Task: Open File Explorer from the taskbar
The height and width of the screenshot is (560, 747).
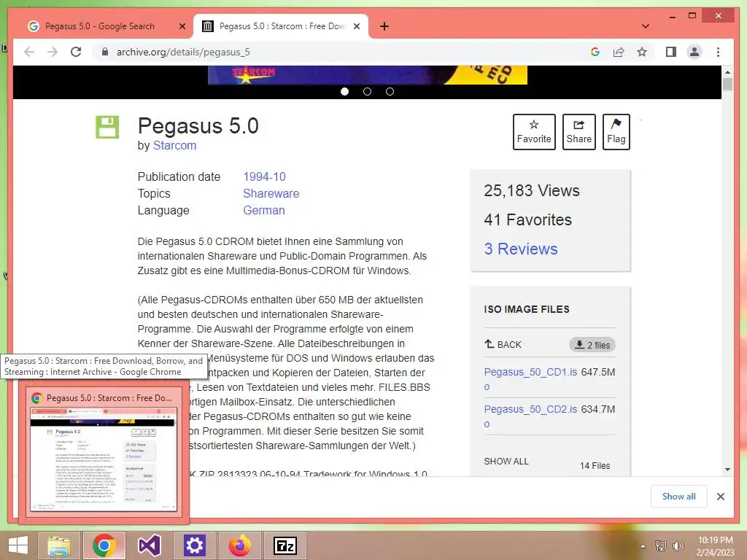Action: [58, 545]
